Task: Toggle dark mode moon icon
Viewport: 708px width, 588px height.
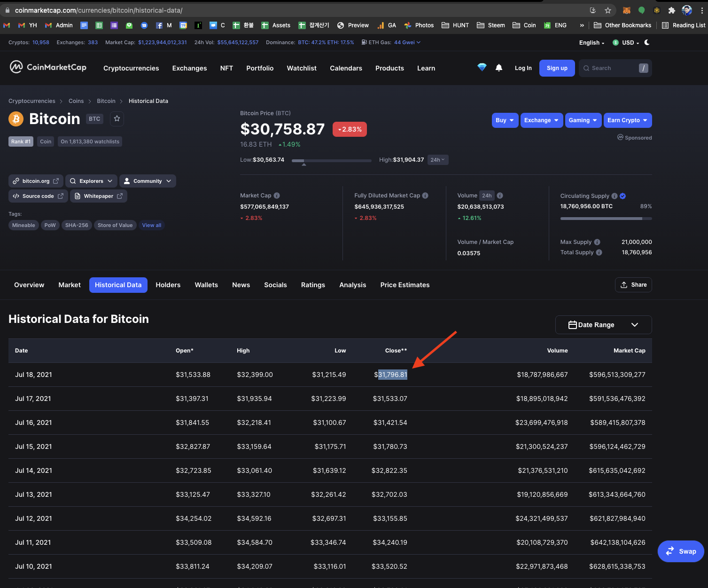Action: pyautogui.click(x=647, y=42)
